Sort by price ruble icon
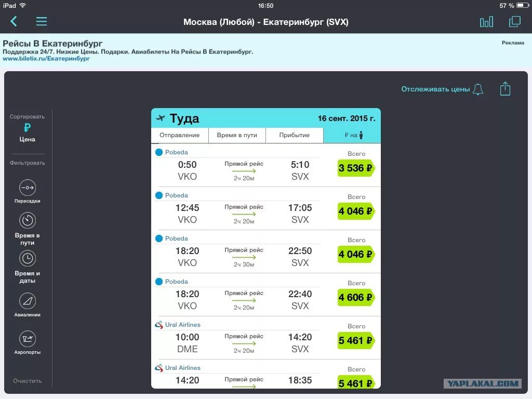Screen dimensions: 532x399 27,128
